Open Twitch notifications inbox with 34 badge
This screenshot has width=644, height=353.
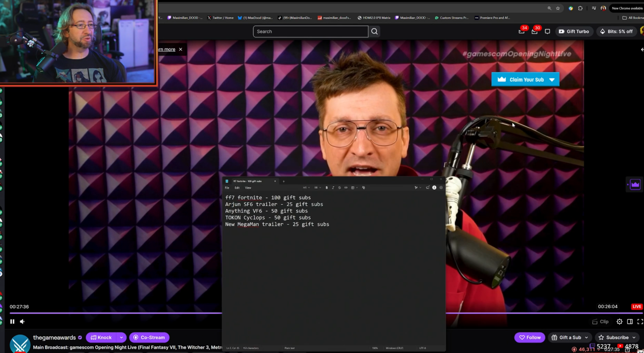[x=522, y=31]
